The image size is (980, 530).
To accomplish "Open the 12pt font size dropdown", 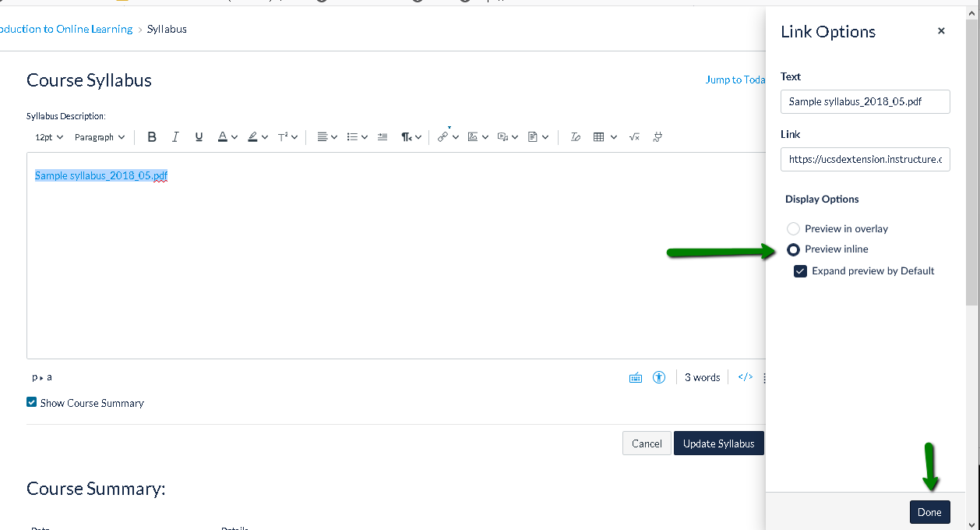I will coord(49,137).
